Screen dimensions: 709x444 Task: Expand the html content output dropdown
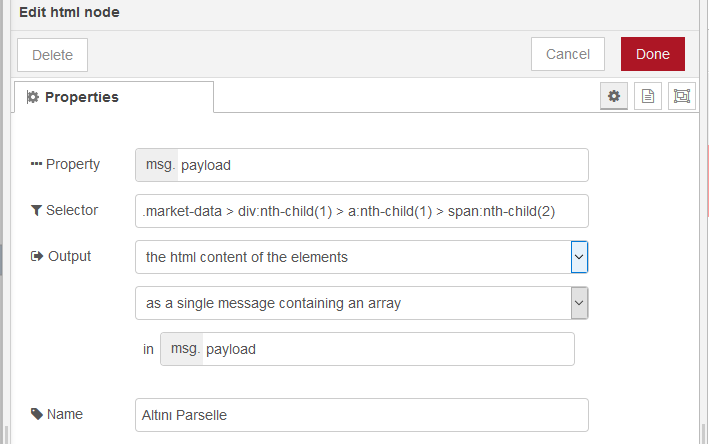coord(579,257)
